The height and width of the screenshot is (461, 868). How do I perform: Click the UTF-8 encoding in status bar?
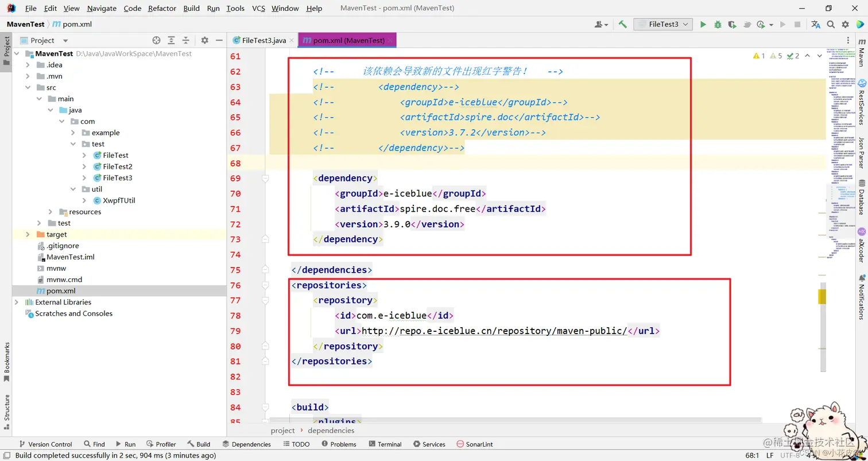(789, 455)
